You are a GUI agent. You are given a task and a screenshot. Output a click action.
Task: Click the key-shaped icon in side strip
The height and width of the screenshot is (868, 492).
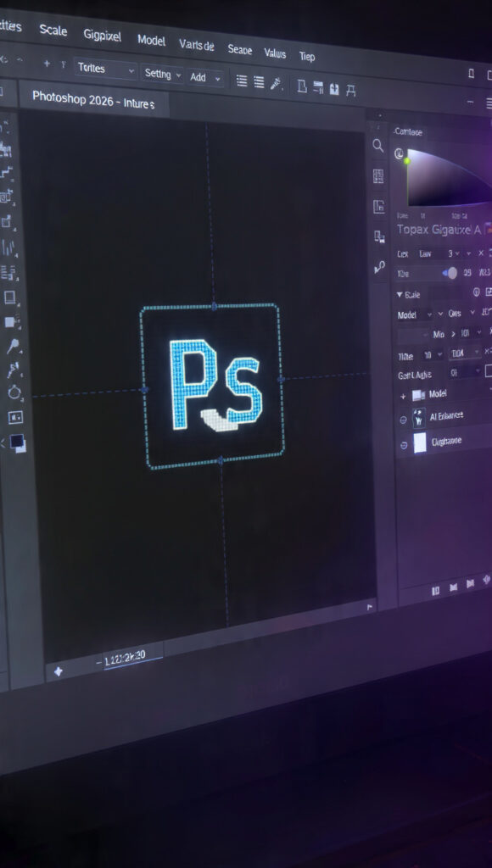[x=380, y=267]
